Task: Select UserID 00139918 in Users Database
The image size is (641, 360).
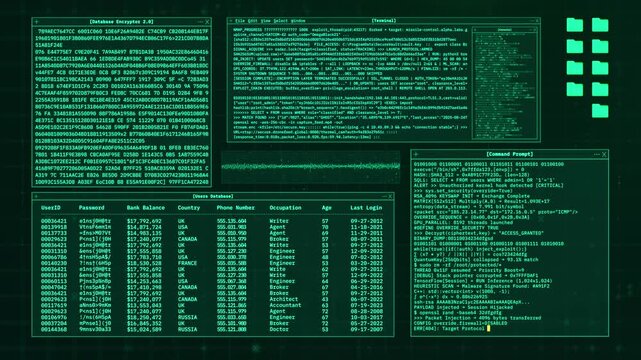Action: 54,227
